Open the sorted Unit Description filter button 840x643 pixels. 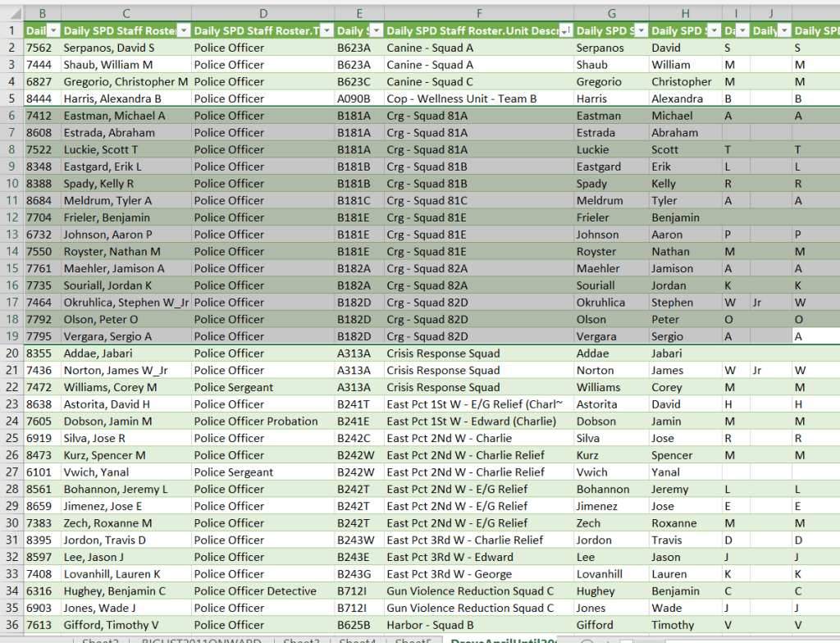pos(564,30)
